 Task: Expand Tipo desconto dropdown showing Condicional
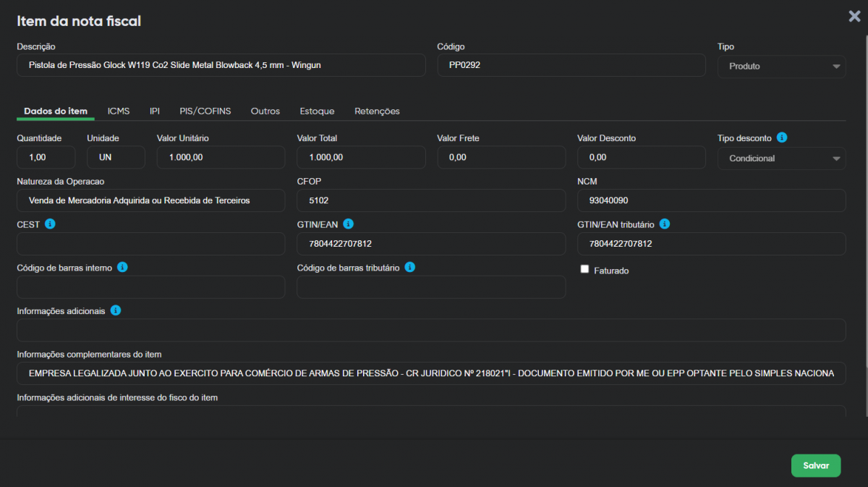click(781, 158)
